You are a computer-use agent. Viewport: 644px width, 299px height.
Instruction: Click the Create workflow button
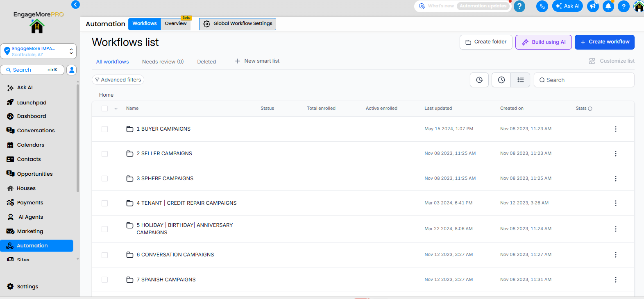pos(605,42)
